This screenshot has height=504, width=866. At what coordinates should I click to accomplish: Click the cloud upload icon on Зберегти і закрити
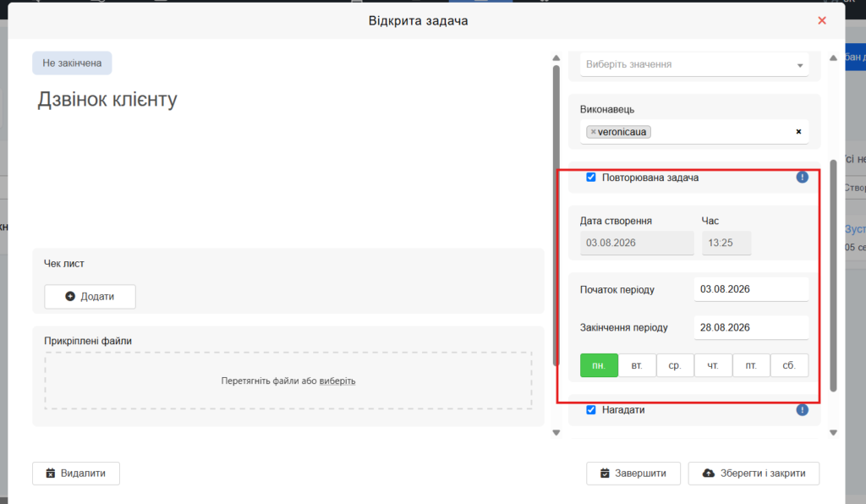(x=709, y=473)
